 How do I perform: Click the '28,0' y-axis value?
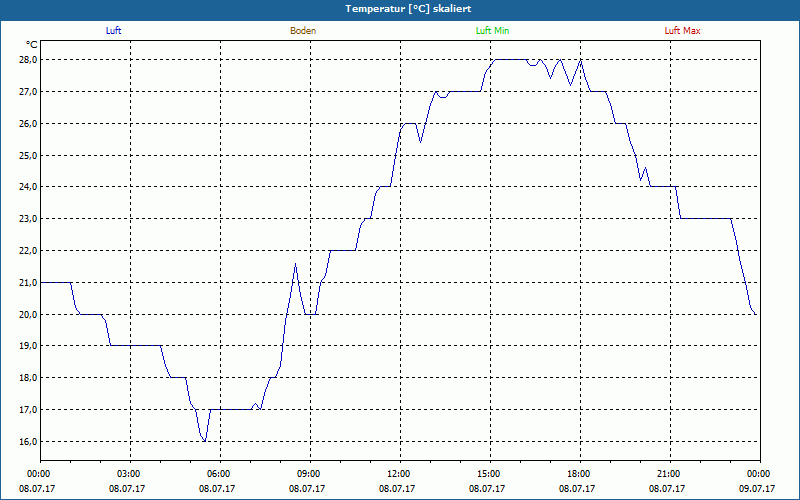29,60
